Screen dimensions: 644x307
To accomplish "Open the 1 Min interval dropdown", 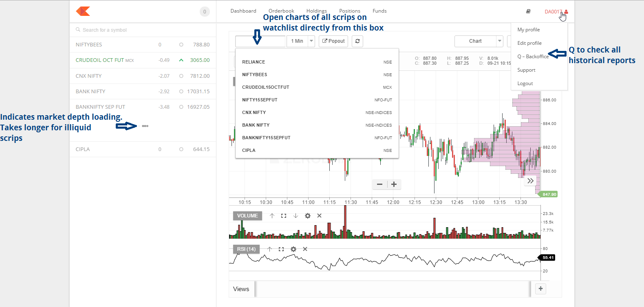I will (301, 41).
